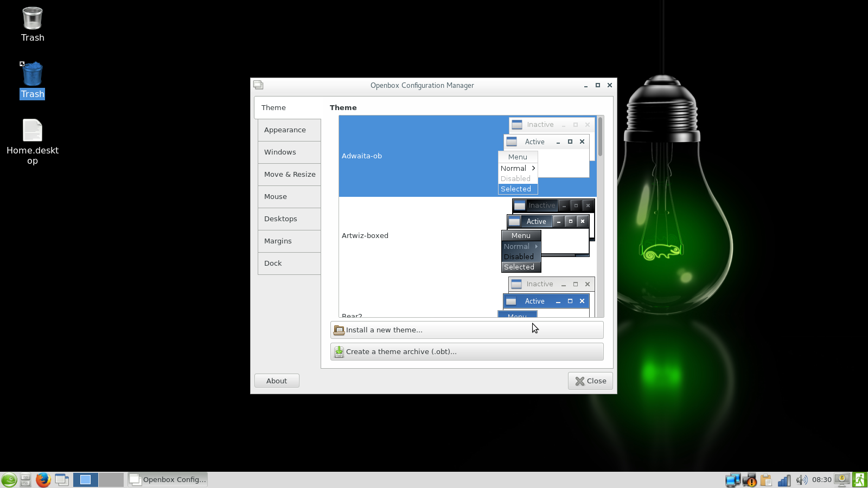Click the lock screen monitor icon

pos(842,479)
